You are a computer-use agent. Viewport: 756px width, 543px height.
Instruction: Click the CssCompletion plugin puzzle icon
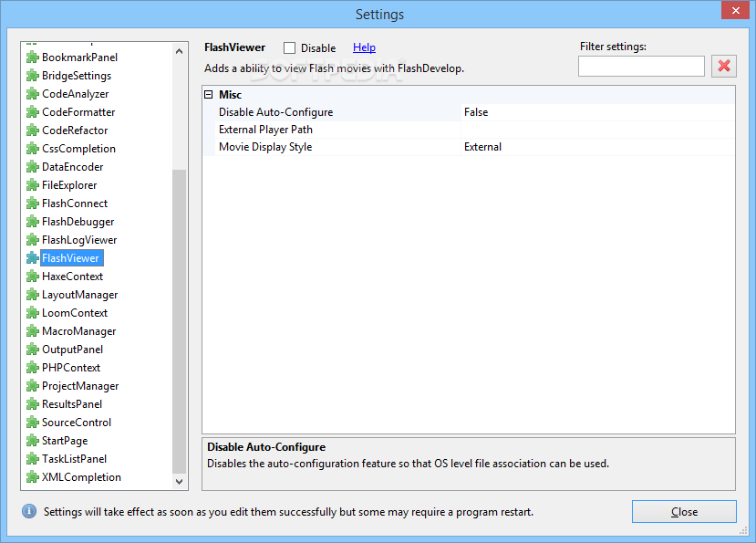click(x=32, y=149)
